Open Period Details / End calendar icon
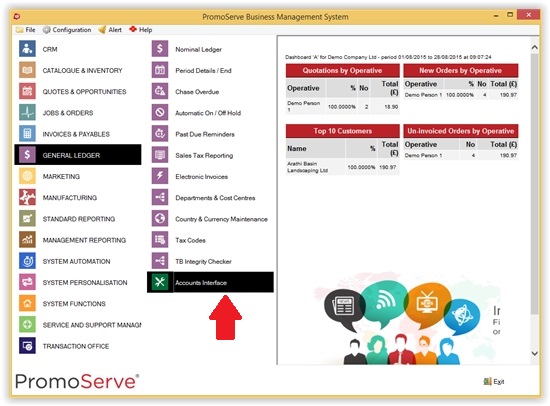 coord(160,70)
